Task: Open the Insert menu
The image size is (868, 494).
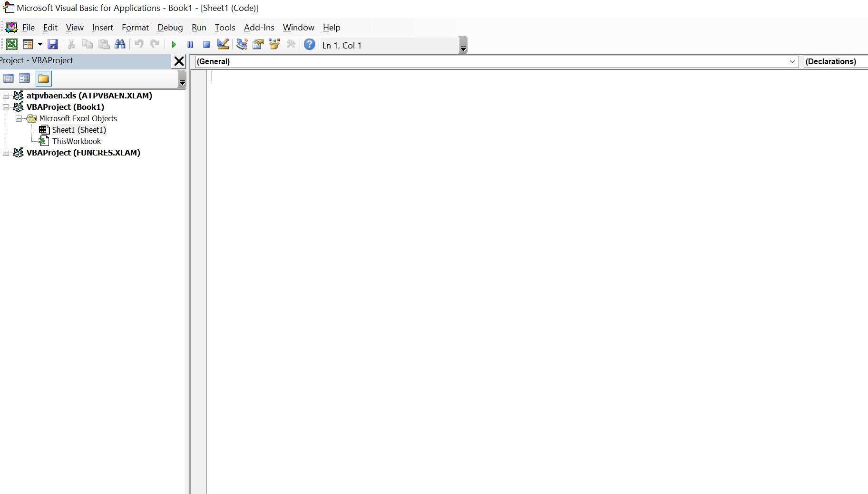Action: [103, 28]
